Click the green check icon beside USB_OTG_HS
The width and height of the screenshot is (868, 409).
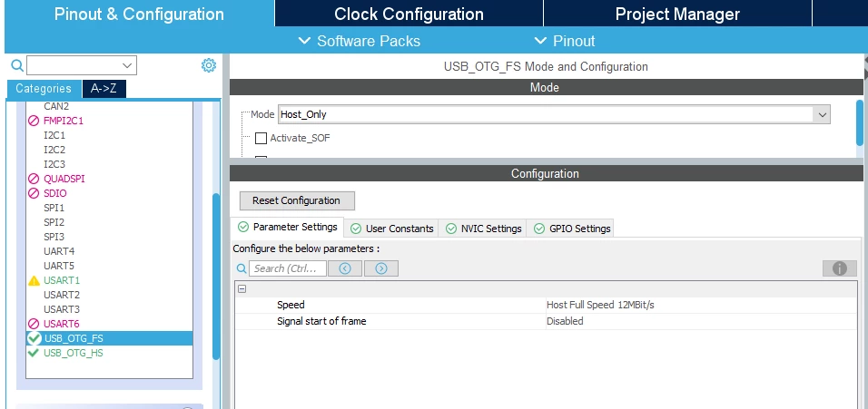[34, 353]
